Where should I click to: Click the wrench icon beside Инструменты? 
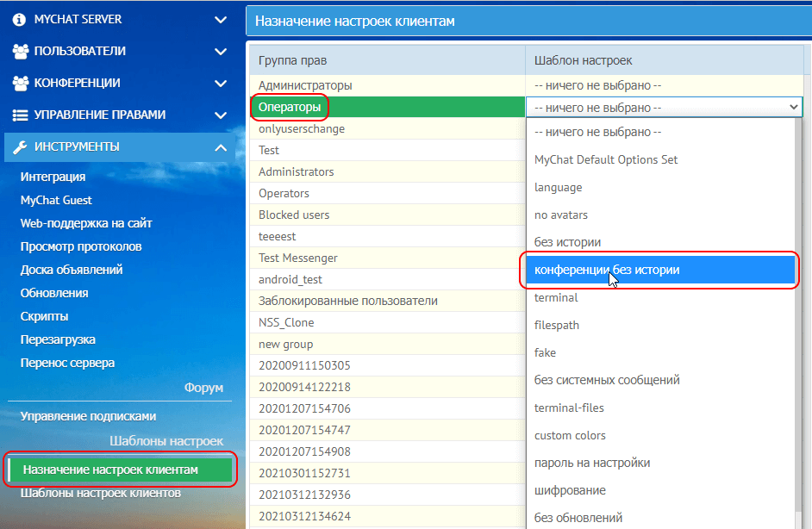pos(21,147)
